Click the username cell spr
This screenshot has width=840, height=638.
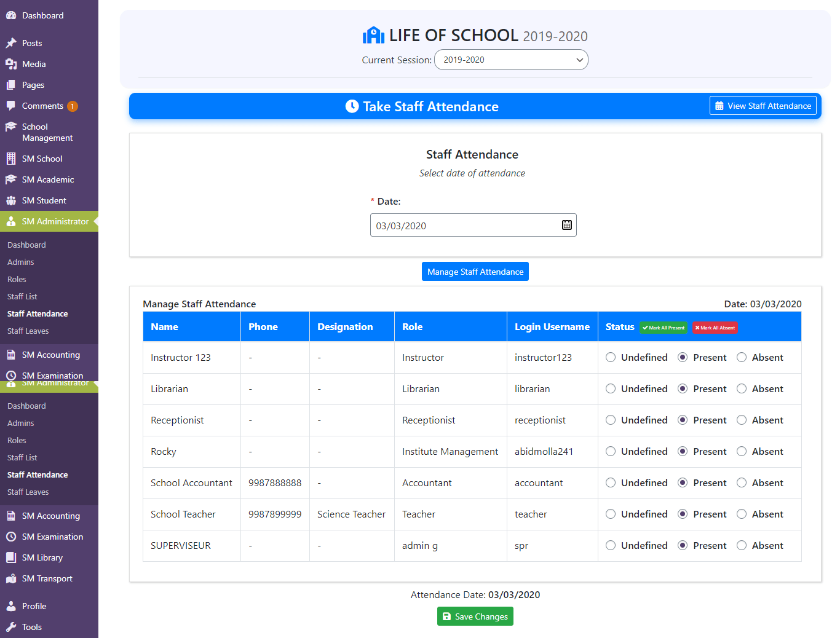coord(553,546)
